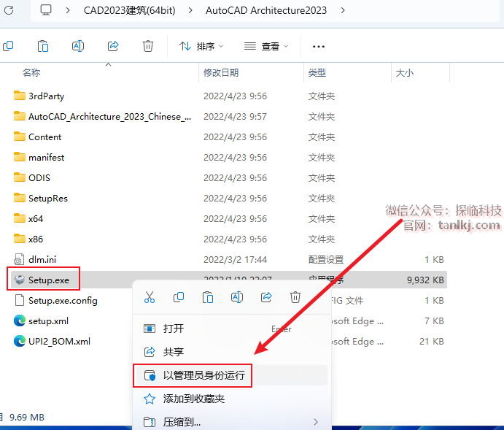The height and width of the screenshot is (430, 504).
Task: Open the three-dot more options menu
Action: coord(319,47)
